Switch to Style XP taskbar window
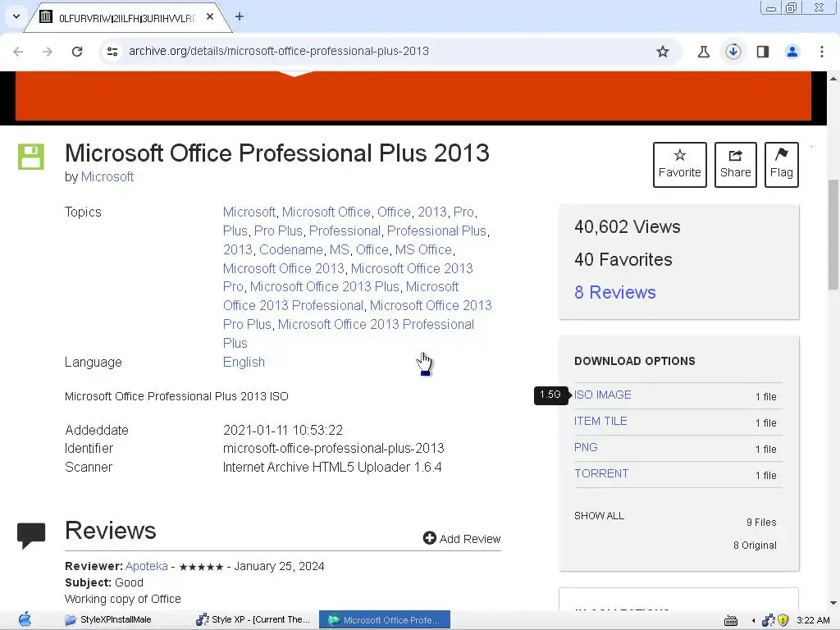 tap(253, 620)
